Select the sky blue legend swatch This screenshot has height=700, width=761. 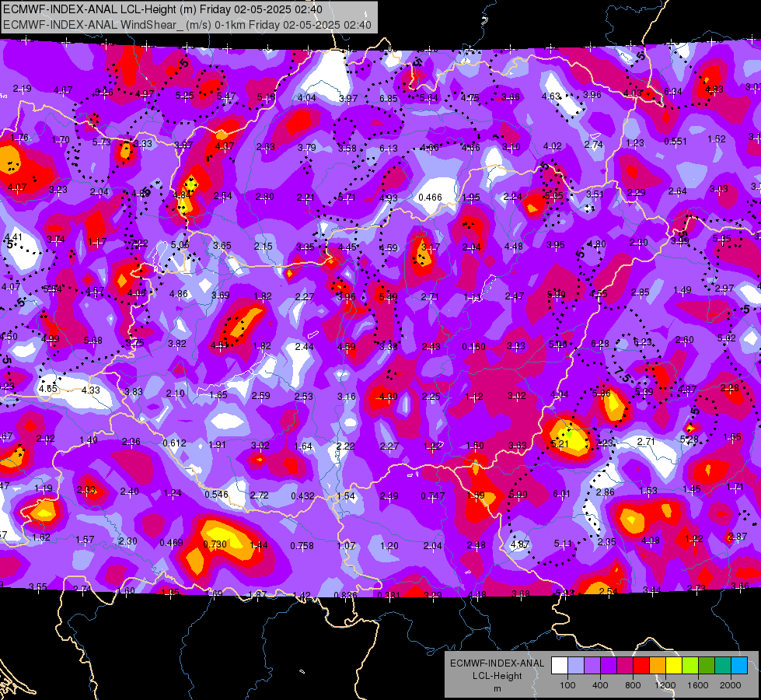(739, 666)
